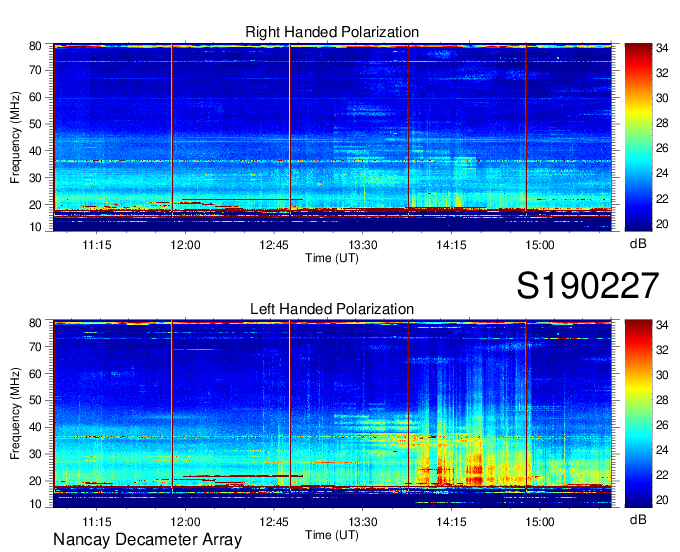Click the 30 MHz tick on bottom plot
Viewport: 680px width, 552px height.
pyautogui.click(x=35, y=454)
